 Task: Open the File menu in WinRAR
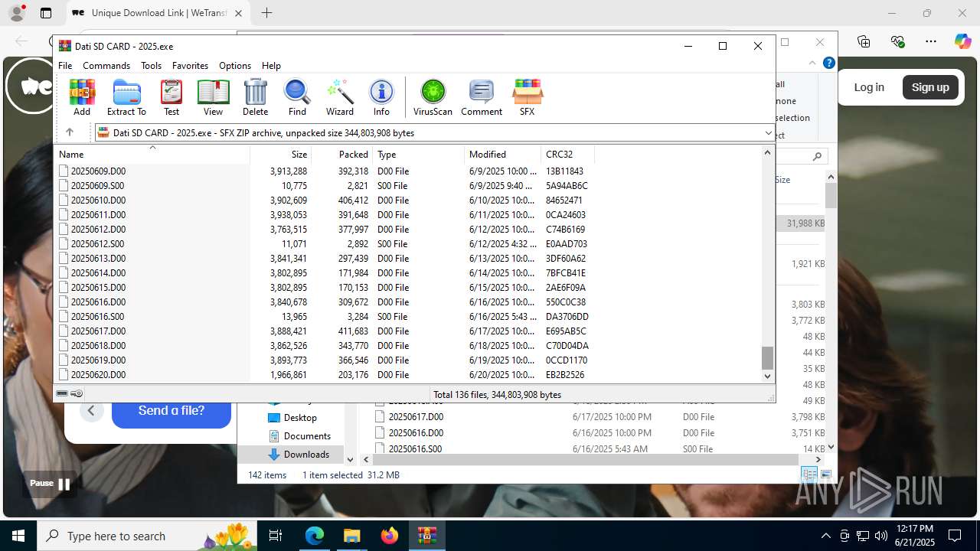pos(65,66)
